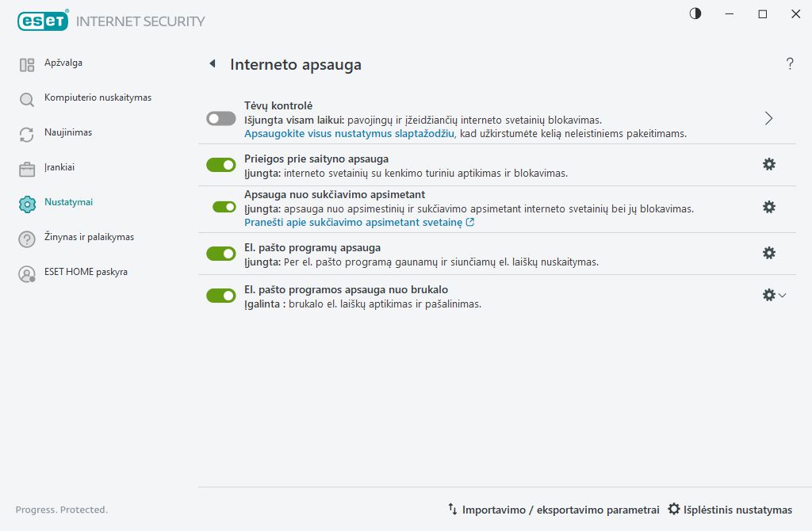812x531 pixels.
Task: Enable the Tėvų kontrolė toggle
Action: coord(221,117)
